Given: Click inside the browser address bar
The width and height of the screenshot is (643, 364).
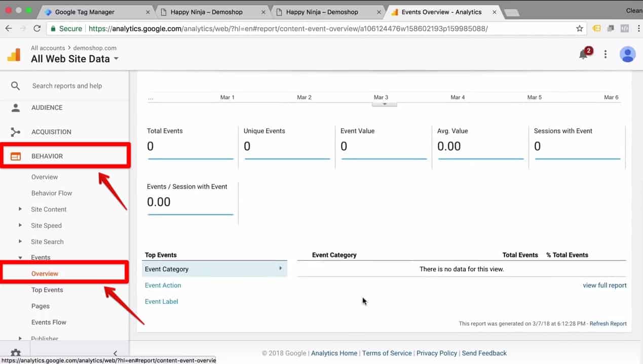Looking at the screenshot, I should (304, 29).
